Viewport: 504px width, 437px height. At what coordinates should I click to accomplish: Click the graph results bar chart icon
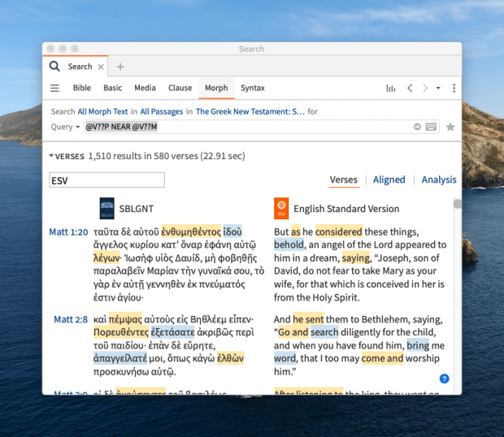(390, 89)
